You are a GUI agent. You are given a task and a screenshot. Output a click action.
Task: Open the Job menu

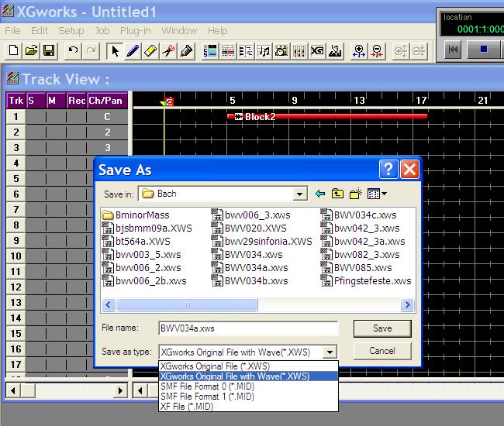(x=102, y=31)
